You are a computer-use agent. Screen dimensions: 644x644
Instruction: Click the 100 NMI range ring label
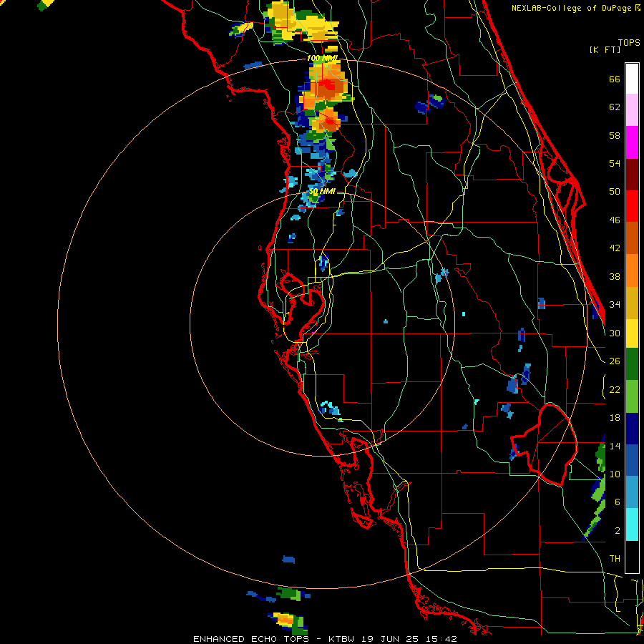tap(323, 59)
